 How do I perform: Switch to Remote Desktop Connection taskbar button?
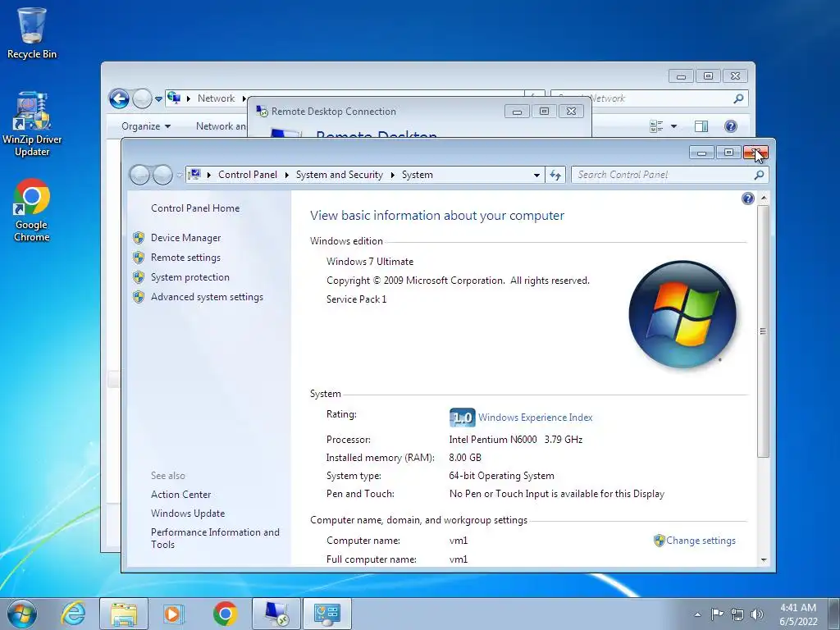click(276, 614)
